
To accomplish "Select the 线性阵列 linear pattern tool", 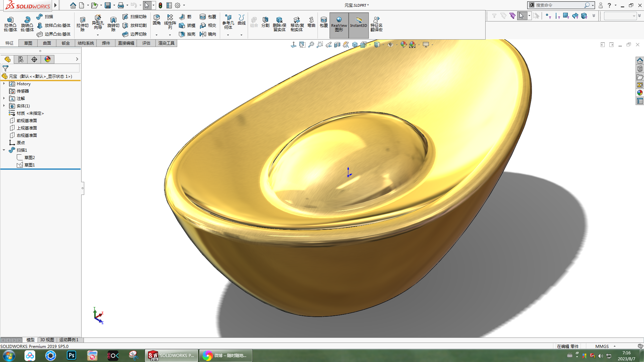I will (170, 22).
